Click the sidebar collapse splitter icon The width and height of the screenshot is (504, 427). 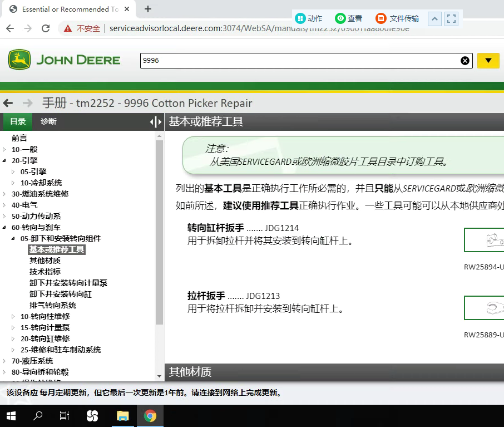[156, 121]
